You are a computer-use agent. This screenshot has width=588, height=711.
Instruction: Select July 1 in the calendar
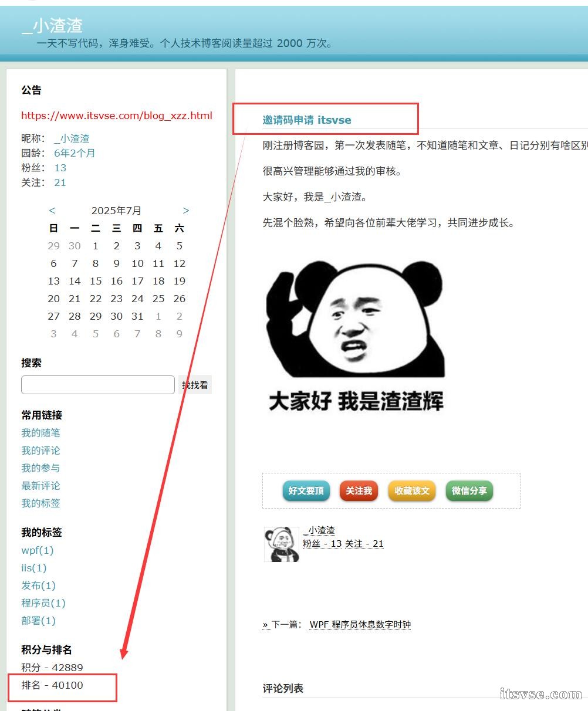pyautogui.click(x=96, y=246)
